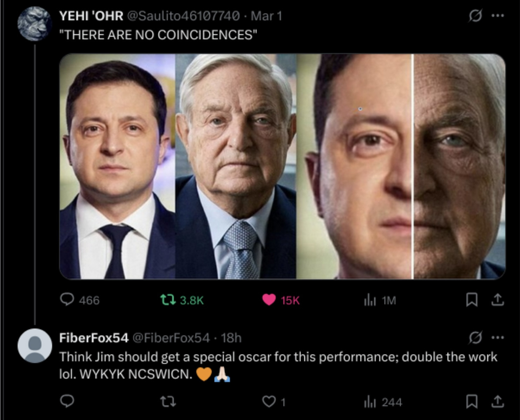Repost the post with 3.8K reposts
Viewport: 520px width, 420px height.
point(167,300)
